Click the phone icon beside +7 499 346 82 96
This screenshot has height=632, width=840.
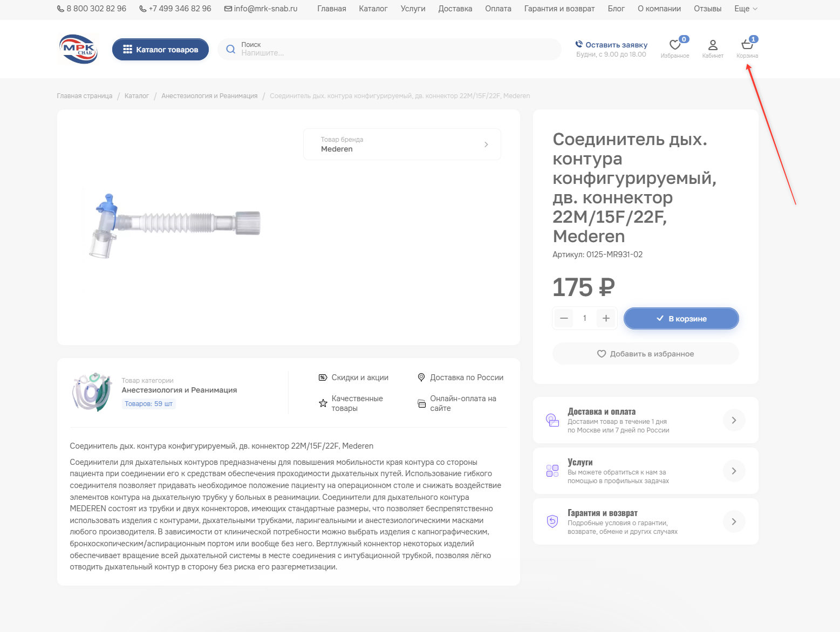point(143,9)
